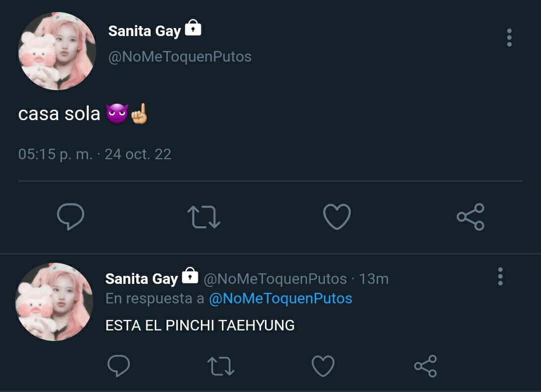
Task: Open overflow menu on the reply tweet
Action: coord(500,276)
